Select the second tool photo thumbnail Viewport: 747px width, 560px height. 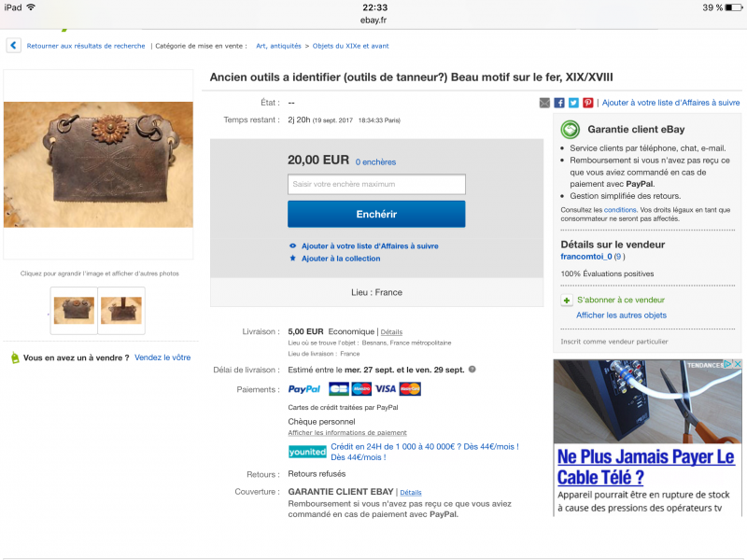point(121,311)
